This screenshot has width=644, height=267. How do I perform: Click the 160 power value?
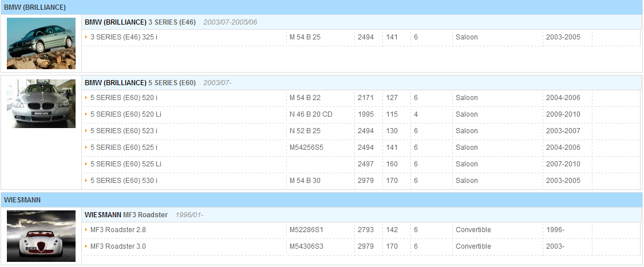click(x=392, y=164)
